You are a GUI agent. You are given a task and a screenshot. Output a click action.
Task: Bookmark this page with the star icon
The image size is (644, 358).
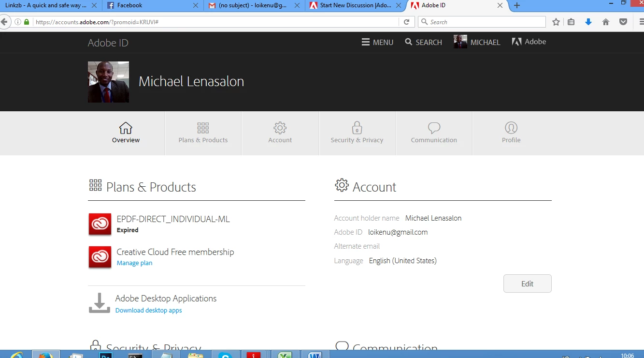point(556,22)
